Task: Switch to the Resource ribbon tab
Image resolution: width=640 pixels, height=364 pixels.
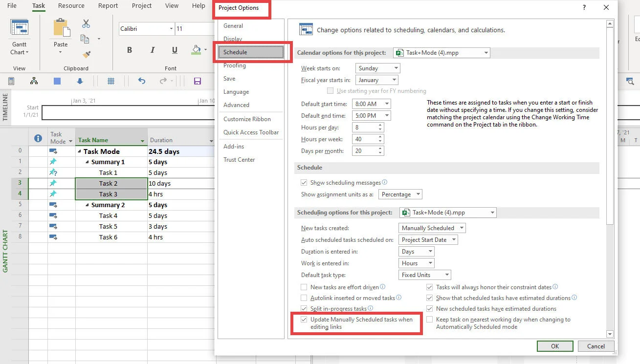Action: click(71, 6)
